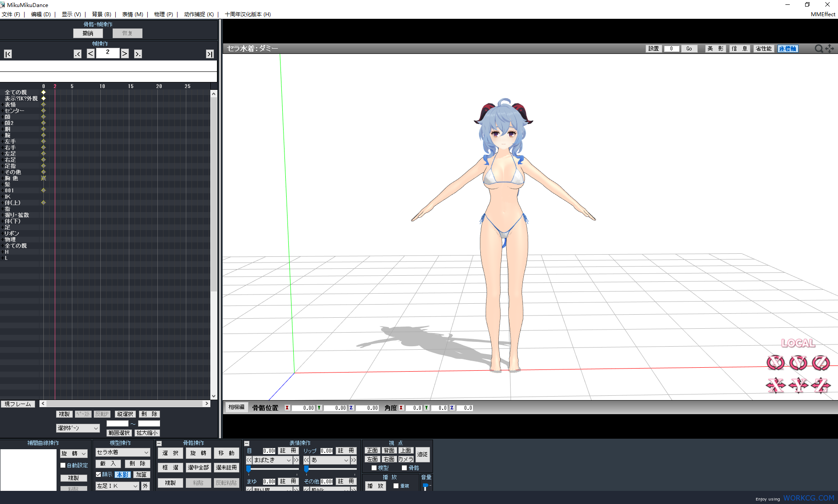Viewport: 838px width, 504px height.
Task: Enable the 重複 repeat playback checkbox
Action: click(x=396, y=486)
